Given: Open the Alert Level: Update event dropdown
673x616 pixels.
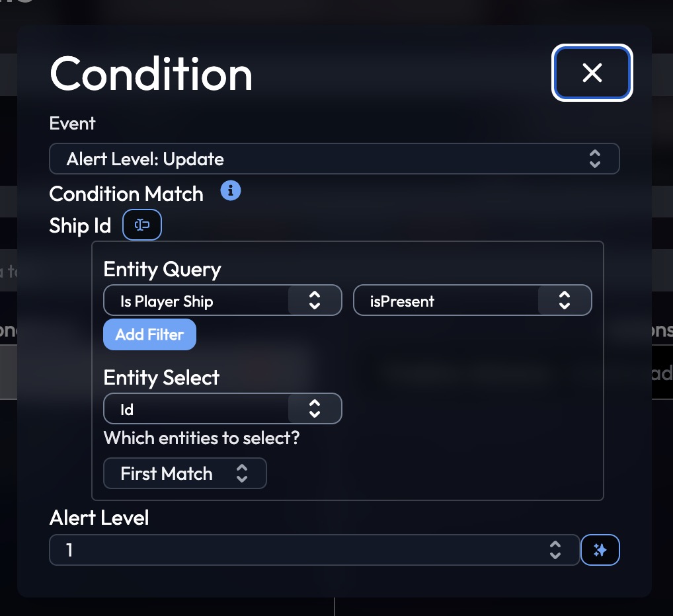Looking at the screenshot, I should coord(335,159).
